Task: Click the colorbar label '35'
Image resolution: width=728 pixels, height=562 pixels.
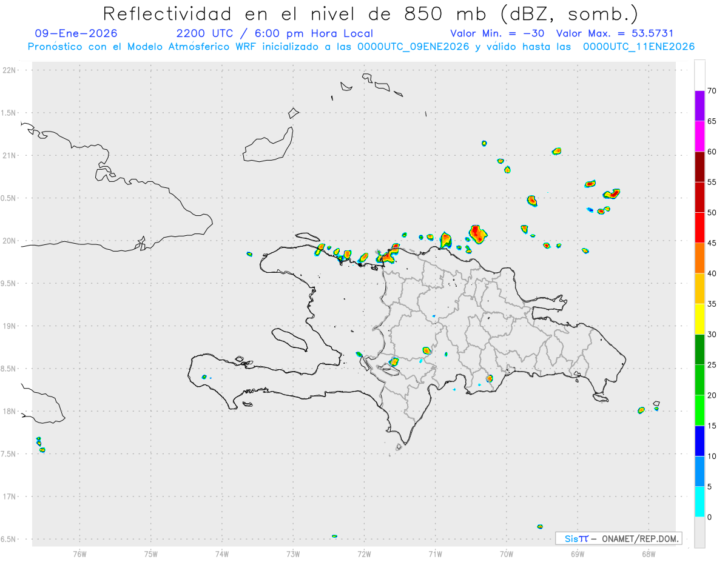Action: (712, 304)
